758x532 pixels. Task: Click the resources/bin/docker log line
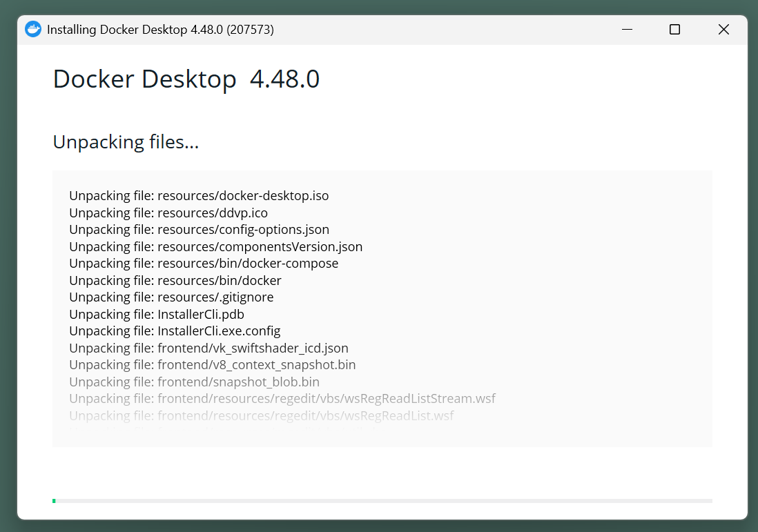tap(175, 281)
